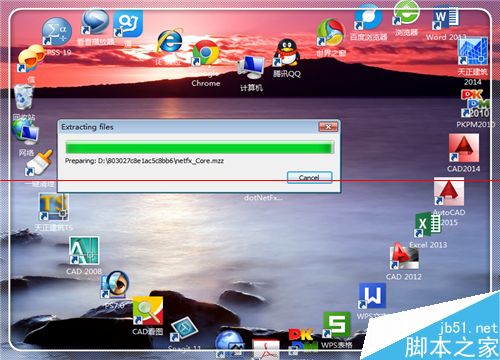The height and width of the screenshot is (360, 500).
Task: Open the 天正建筑 TS shortcut icon
Action: (54, 207)
